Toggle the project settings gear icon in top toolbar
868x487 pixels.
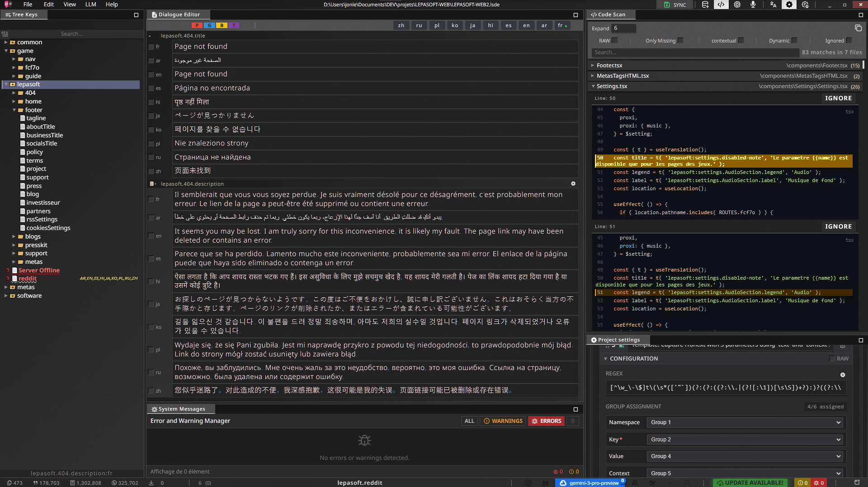tap(789, 5)
